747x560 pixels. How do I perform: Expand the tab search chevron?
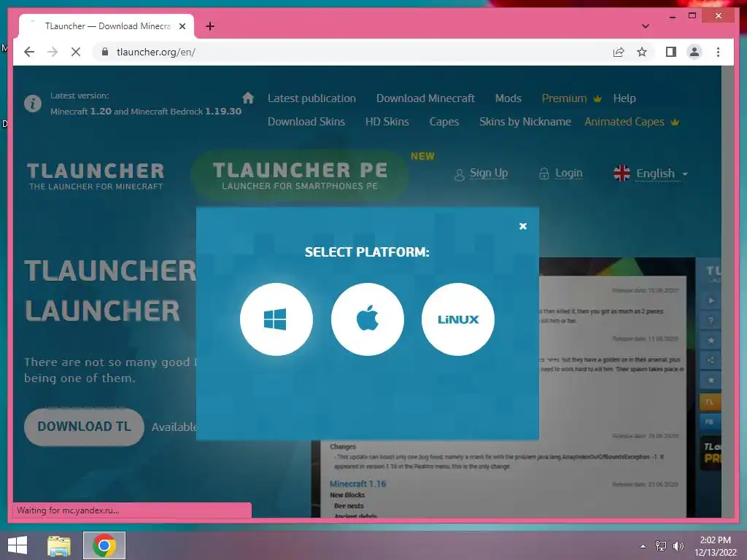[x=645, y=26]
